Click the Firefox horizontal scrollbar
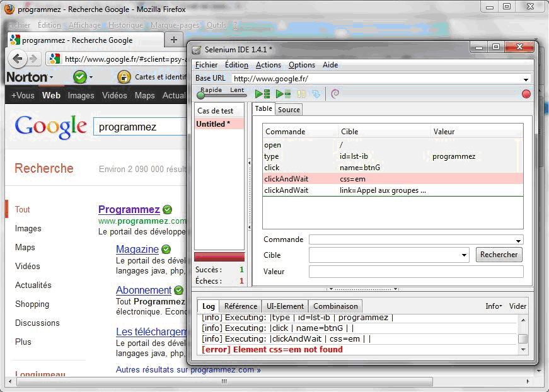 tap(224, 381)
